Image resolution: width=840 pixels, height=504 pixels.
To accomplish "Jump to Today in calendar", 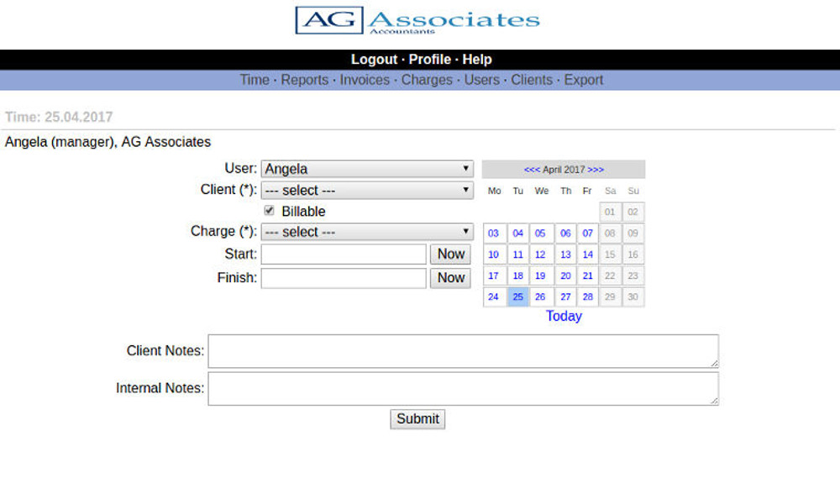I will click(564, 316).
